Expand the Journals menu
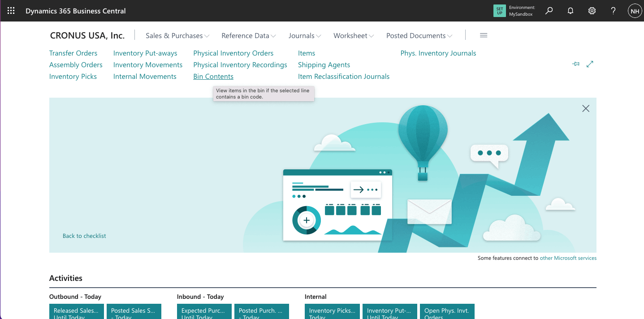Image resolution: width=644 pixels, height=319 pixels. (x=305, y=36)
